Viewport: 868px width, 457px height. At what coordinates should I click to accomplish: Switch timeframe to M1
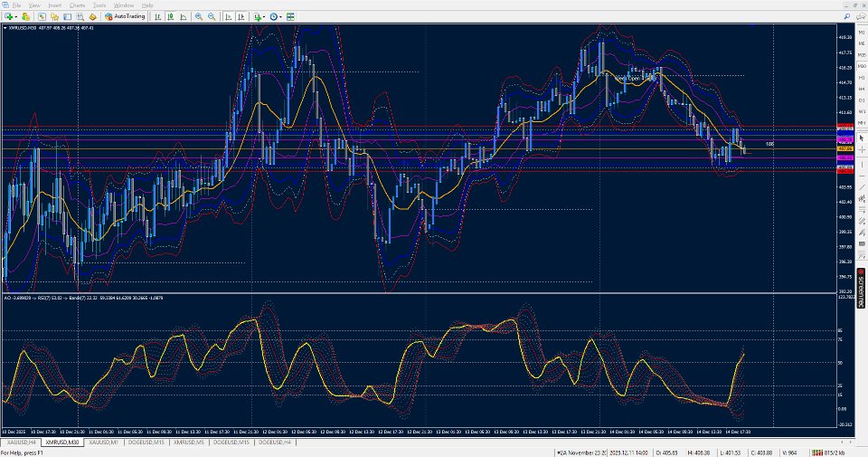pos(862,33)
